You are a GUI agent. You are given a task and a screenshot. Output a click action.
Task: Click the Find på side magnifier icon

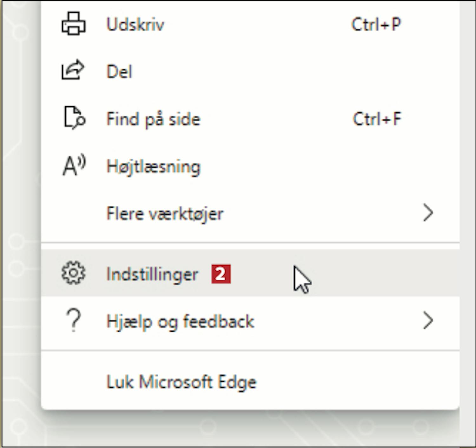pos(75,118)
